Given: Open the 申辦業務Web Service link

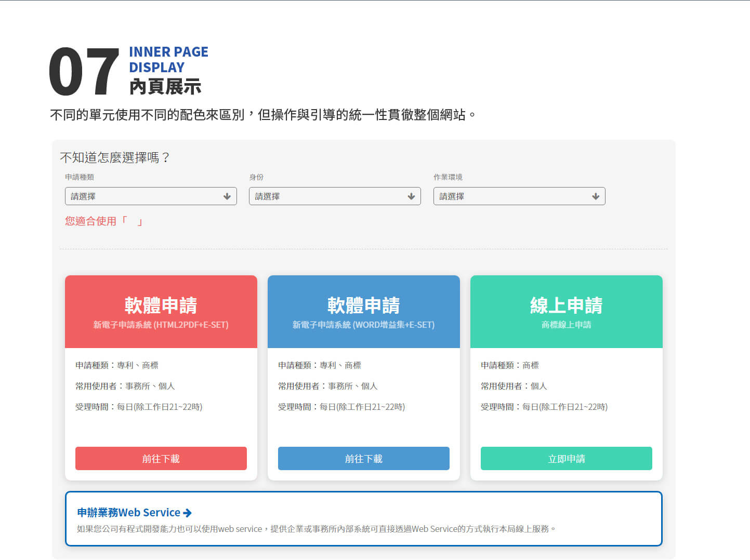Looking at the screenshot, I should click(127, 512).
